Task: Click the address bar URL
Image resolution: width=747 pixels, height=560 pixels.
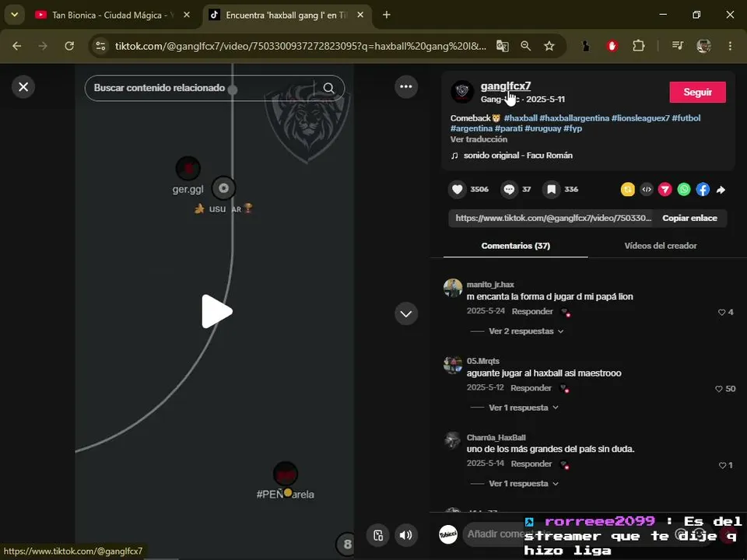Action: (x=300, y=46)
